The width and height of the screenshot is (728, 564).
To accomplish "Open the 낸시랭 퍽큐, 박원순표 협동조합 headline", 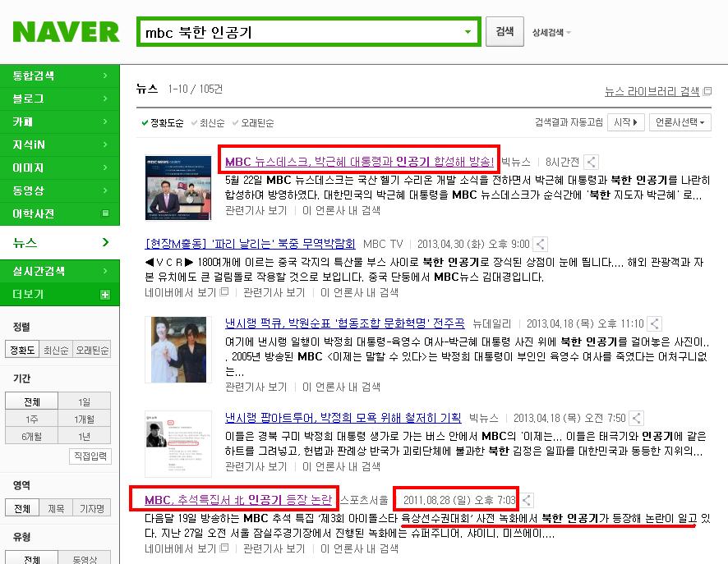I will (344, 323).
